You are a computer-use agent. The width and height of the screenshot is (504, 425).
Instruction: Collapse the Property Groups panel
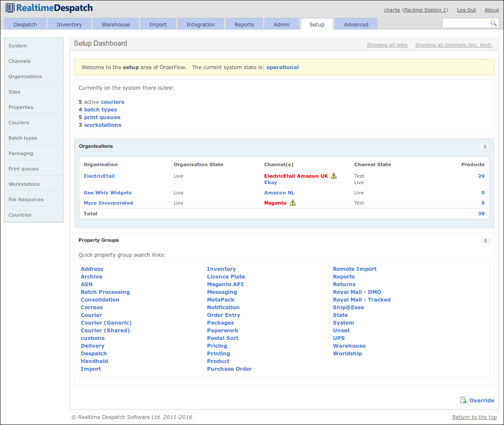tap(485, 240)
